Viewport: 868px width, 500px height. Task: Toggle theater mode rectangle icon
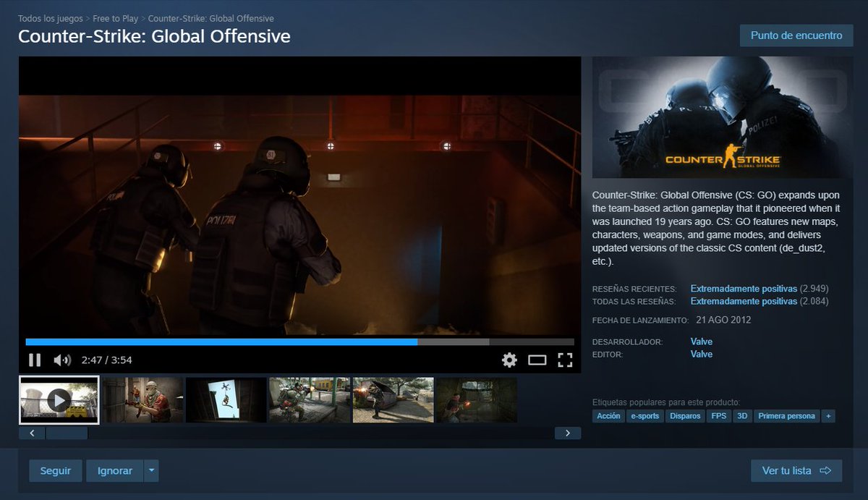[x=537, y=360]
